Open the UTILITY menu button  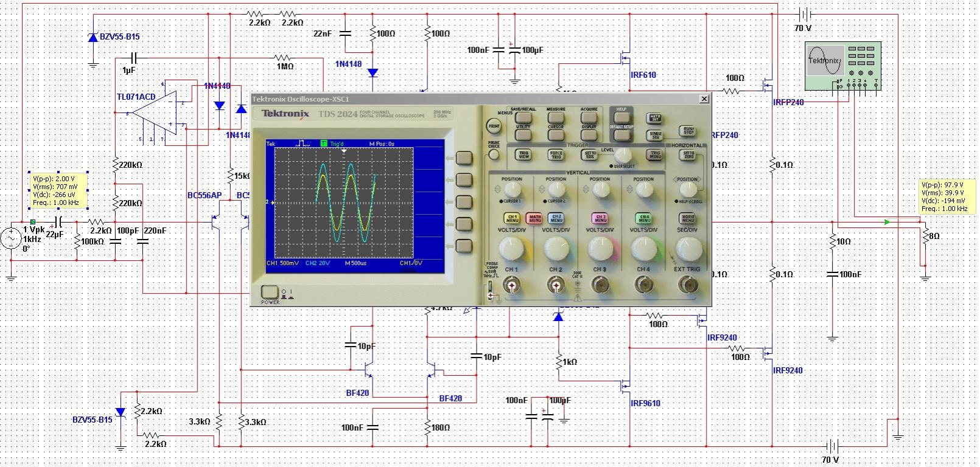tap(523, 134)
